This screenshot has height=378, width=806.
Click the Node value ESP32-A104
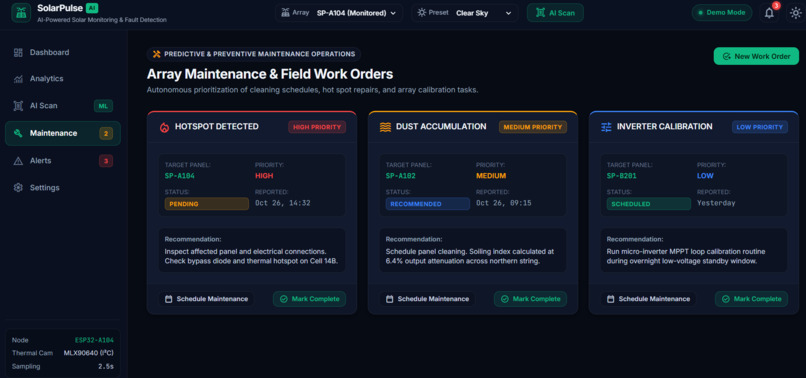(x=94, y=340)
